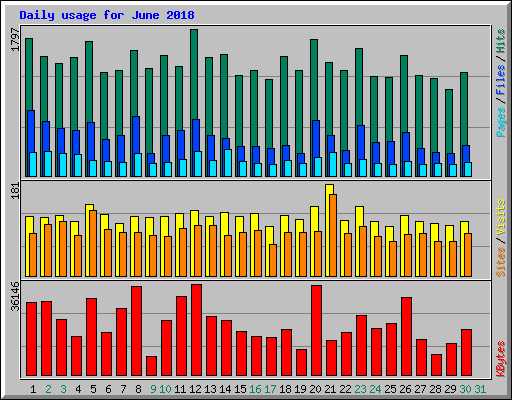Click day label 28 on the axis
512x400 pixels.
click(435, 389)
